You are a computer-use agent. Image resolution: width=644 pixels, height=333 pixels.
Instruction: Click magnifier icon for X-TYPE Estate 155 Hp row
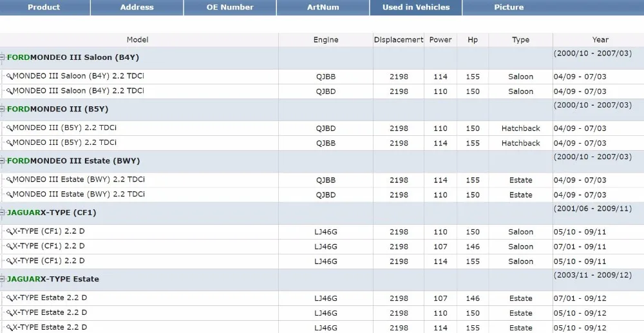(x=10, y=328)
